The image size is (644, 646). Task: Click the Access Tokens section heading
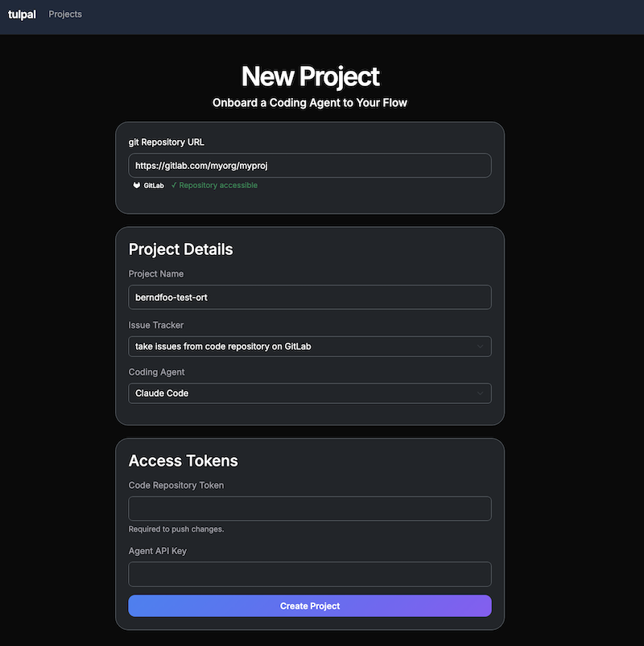click(183, 460)
